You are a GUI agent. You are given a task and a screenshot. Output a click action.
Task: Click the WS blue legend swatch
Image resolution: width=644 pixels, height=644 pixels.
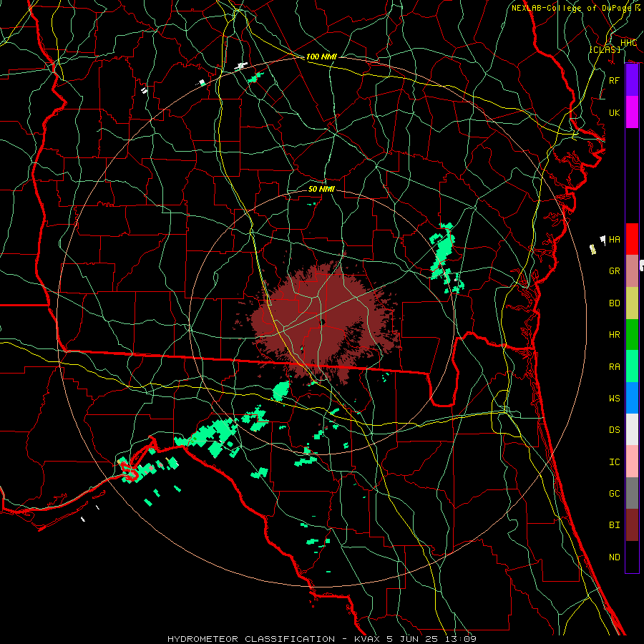pyautogui.click(x=632, y=398)
